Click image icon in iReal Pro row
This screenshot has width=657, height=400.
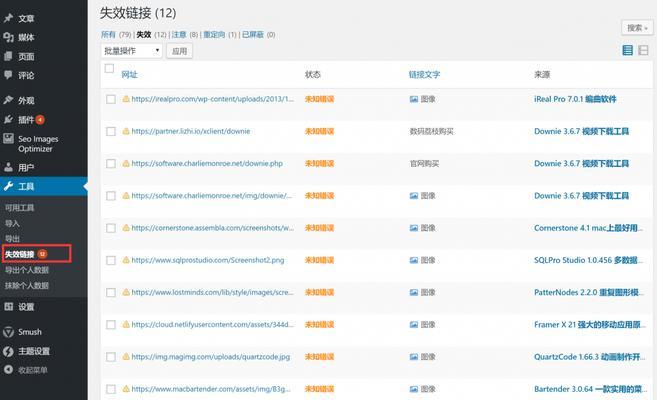(x=414, y=99)
